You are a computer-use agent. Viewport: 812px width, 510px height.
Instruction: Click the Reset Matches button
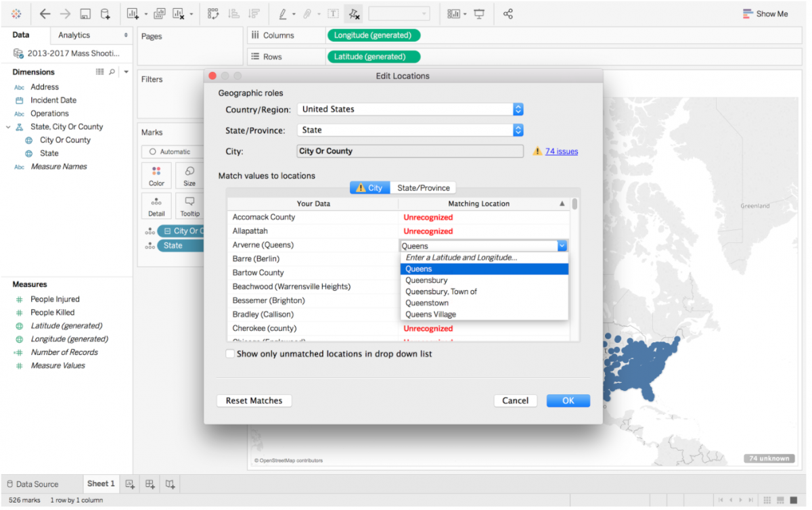pyautogui.click(x=254, y=400)
